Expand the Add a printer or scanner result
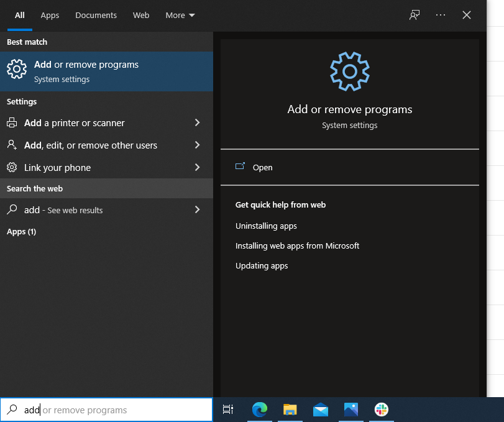Screen dimensions: 504x422 (197, 123)
